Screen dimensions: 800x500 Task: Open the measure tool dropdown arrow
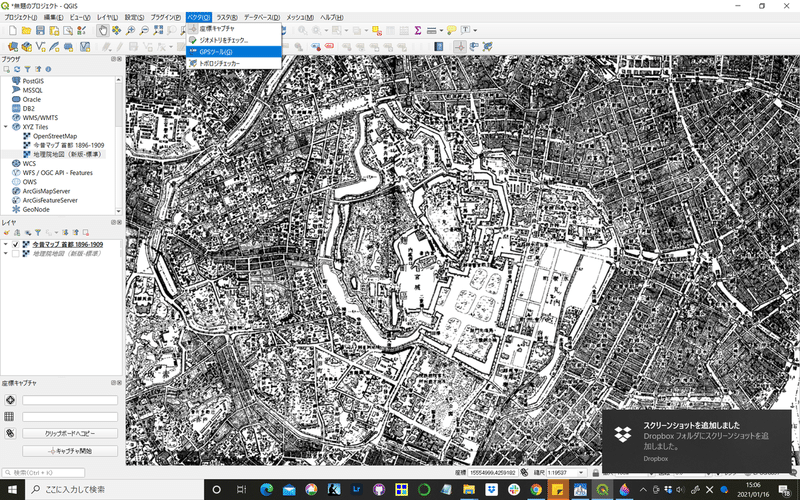442,31
